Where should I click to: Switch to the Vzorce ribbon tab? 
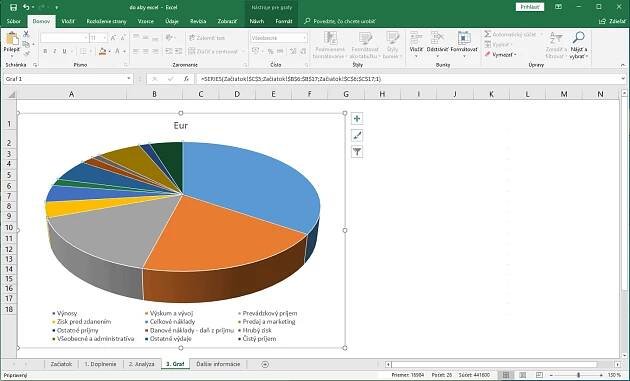[x=145, y=21]
